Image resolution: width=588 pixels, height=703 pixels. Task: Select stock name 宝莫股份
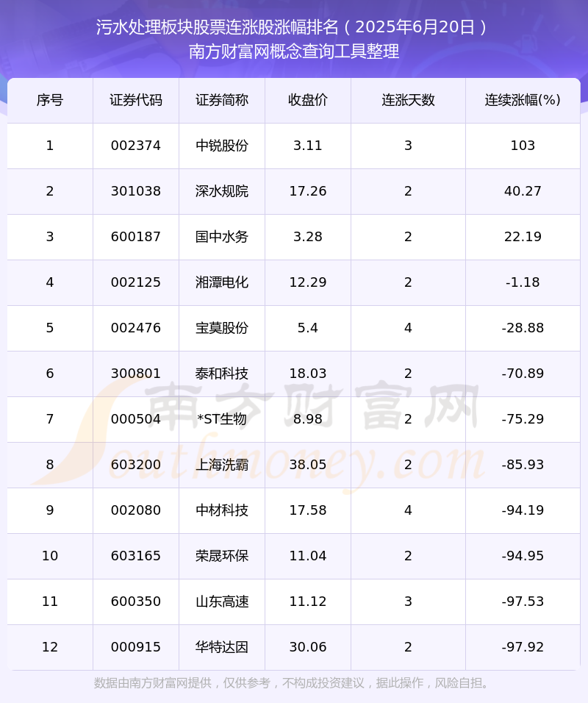[x=222, y=328]
